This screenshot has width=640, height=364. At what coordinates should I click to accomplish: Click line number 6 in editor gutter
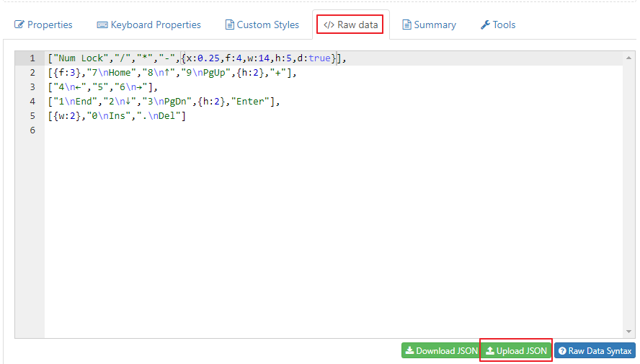click(32, 130)
